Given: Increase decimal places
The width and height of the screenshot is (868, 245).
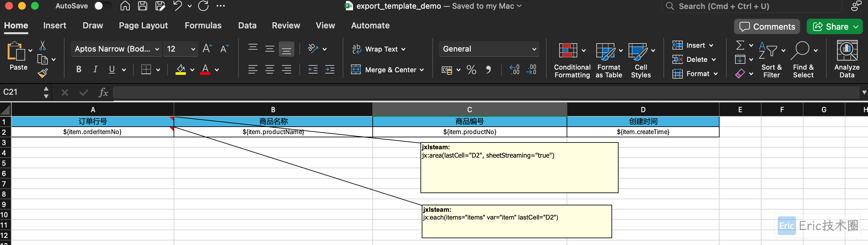Looking at the screenshot, I should [515, 70].
